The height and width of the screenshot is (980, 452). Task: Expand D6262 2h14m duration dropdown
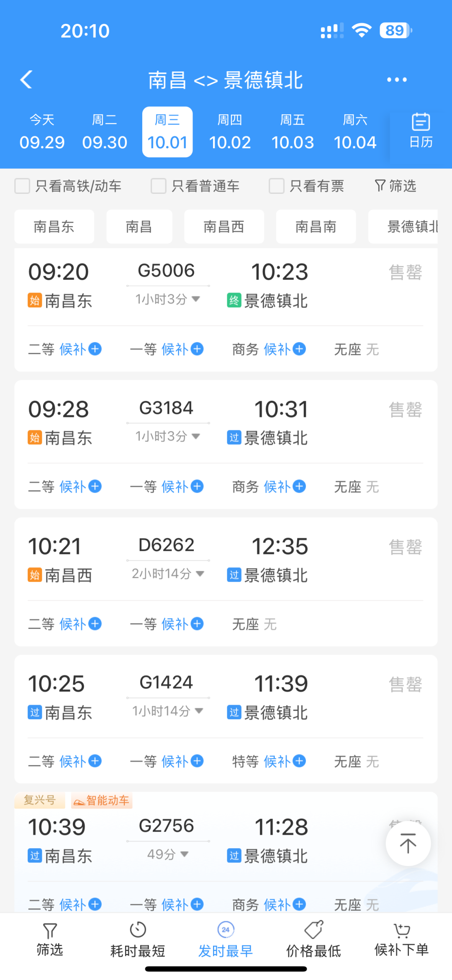[x=200, y=573]
